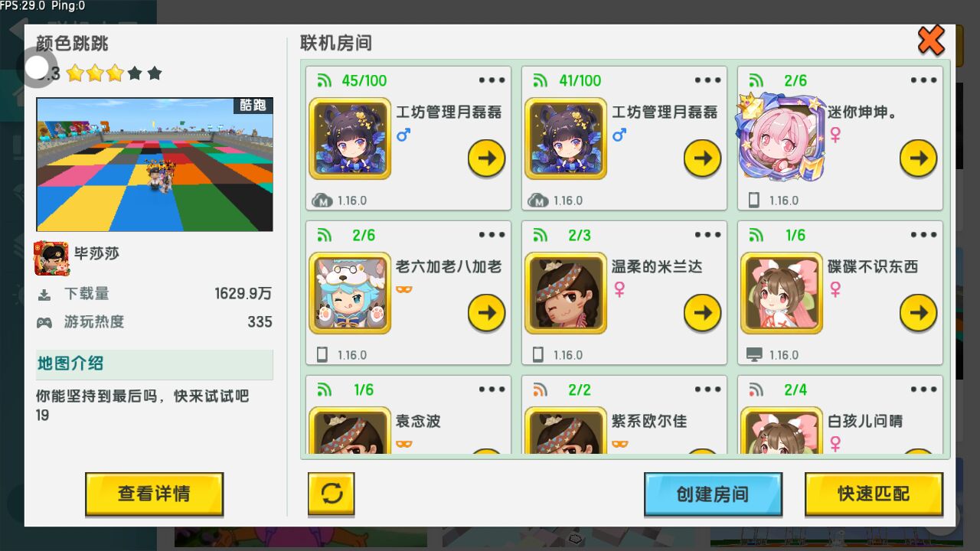Start 快速匹配 quick match
The image size is (980, 551).
pos(874,494)
